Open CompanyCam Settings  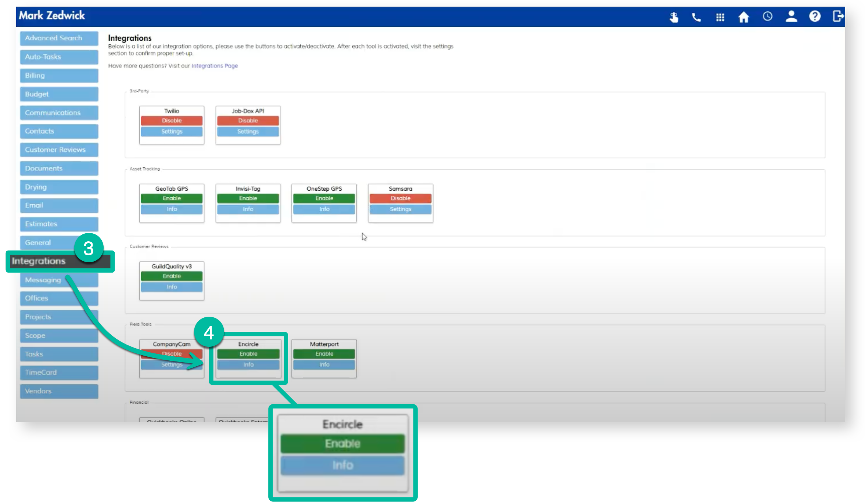pyautogui.click(x=171, y=364)
